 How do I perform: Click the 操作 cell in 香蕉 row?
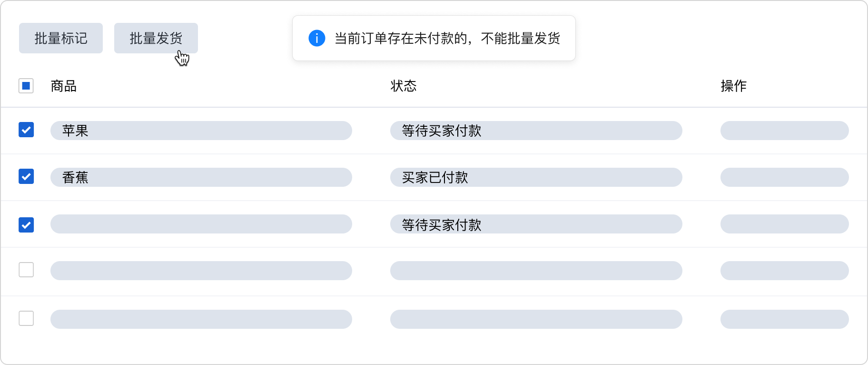pyautogui.click(x=784, y=177)
